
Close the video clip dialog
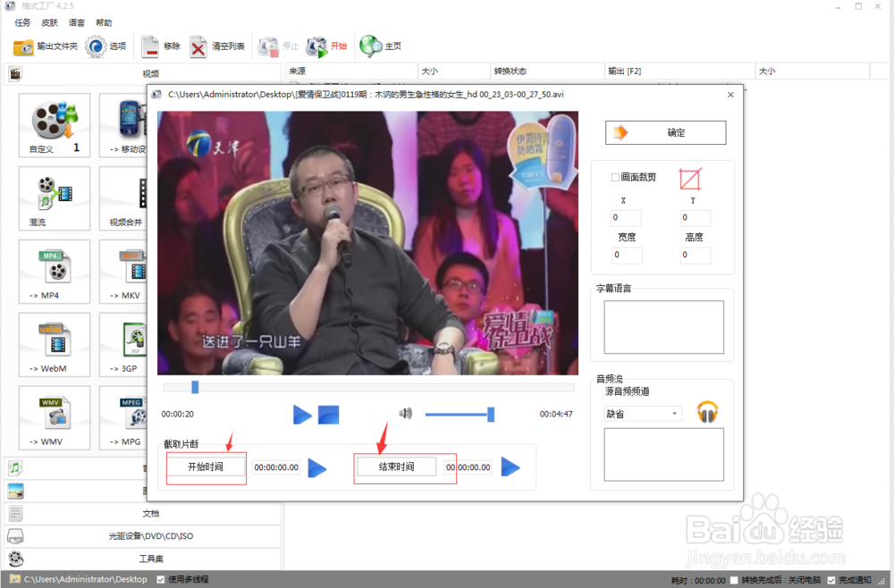[x=730, y=95]
